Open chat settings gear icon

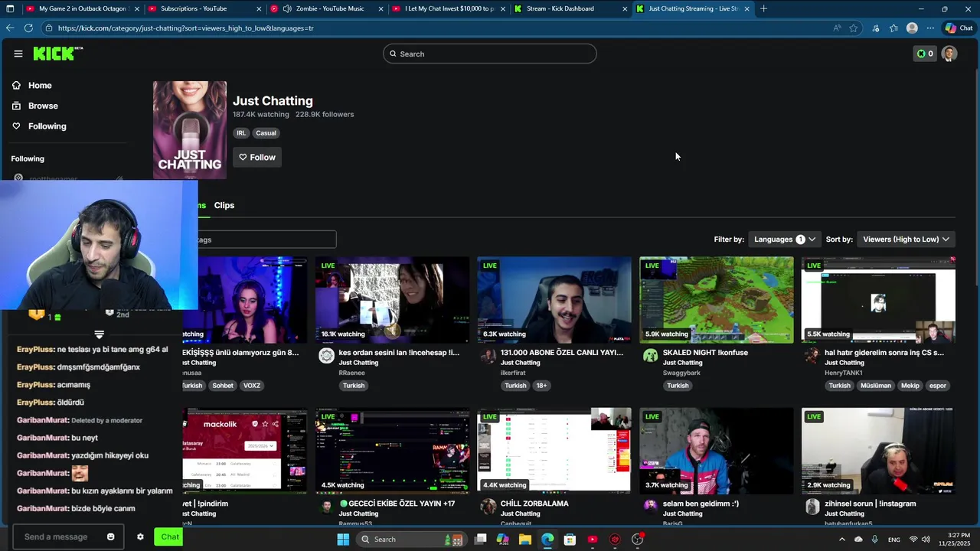coord(140,537)
